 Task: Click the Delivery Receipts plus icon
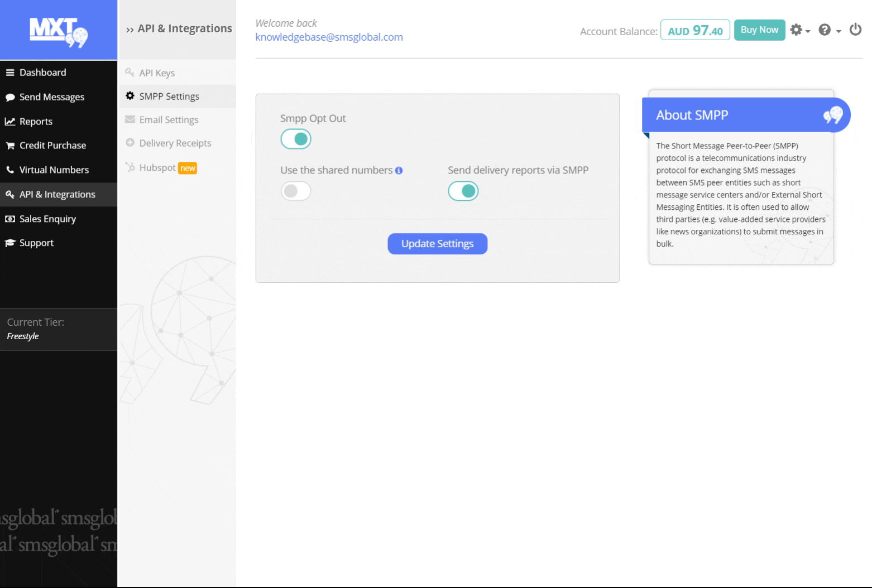[x=130, y=143]
